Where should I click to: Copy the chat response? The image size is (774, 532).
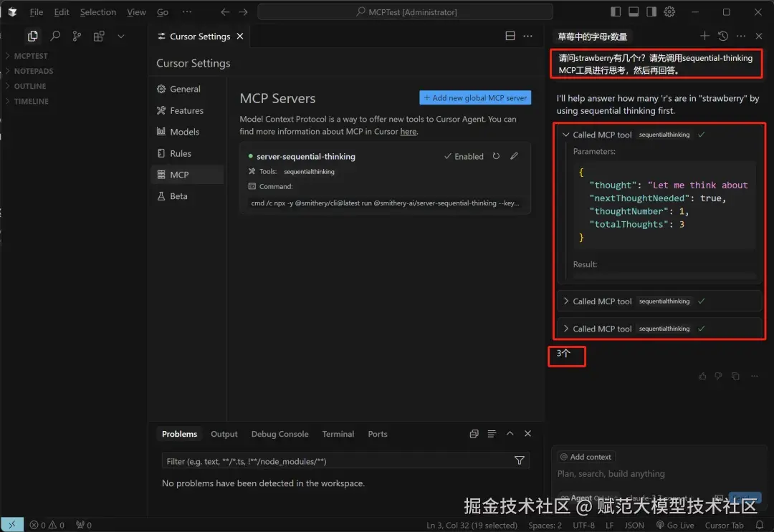coord(735,376)
